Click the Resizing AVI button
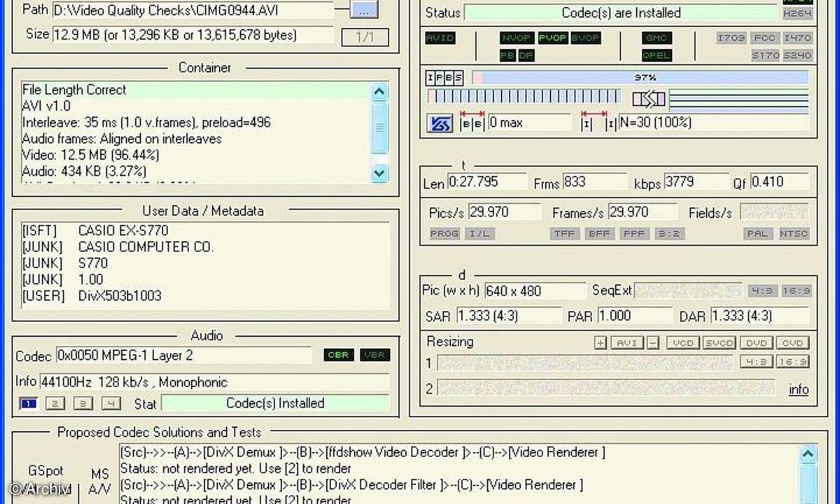This screenshot has width=840, height=504. click(x=626, y=343)
